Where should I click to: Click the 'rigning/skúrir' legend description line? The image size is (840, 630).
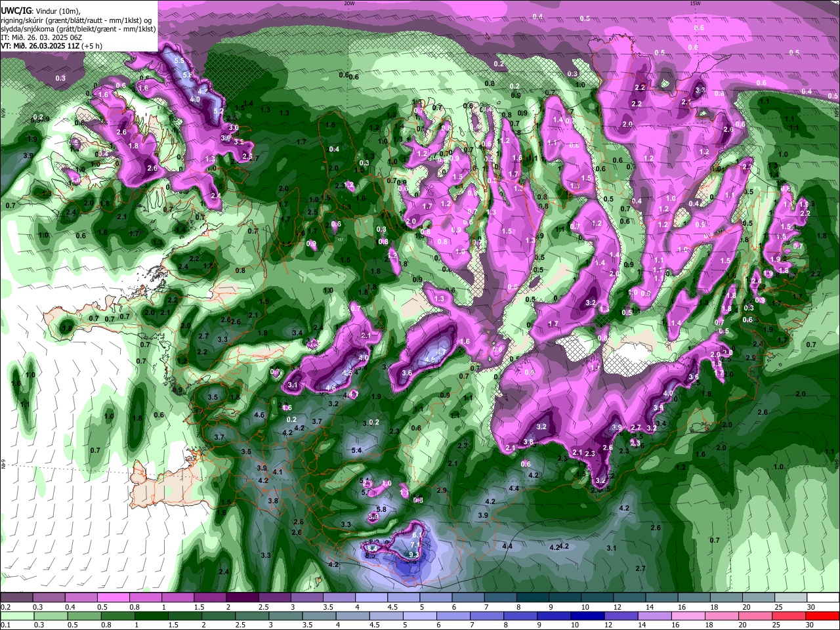(77, 20)
